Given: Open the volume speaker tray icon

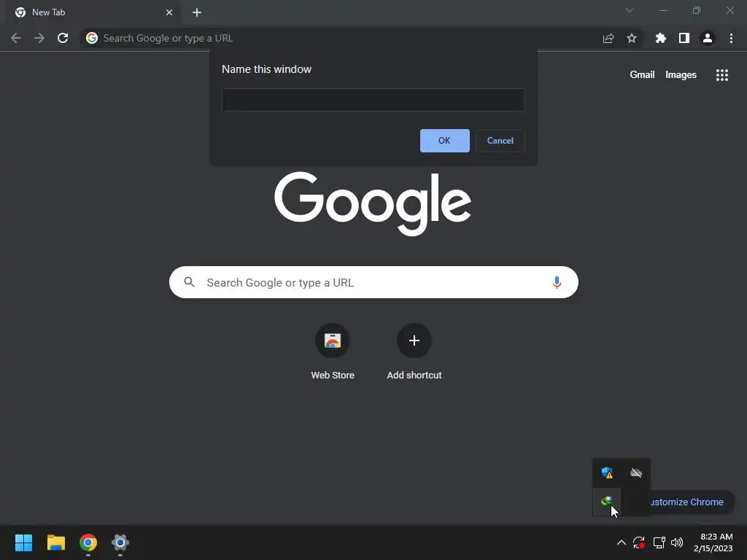Looking at the screenshot, I should click(676, 542).
